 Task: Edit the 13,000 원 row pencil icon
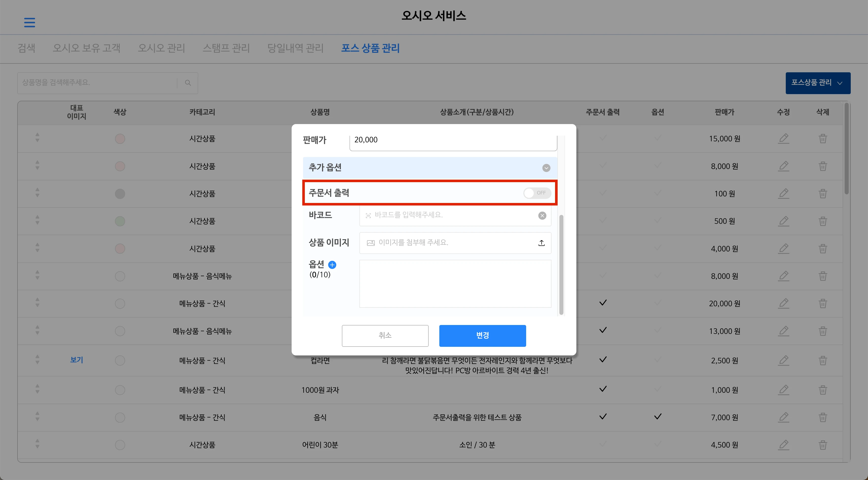[783, 331]
